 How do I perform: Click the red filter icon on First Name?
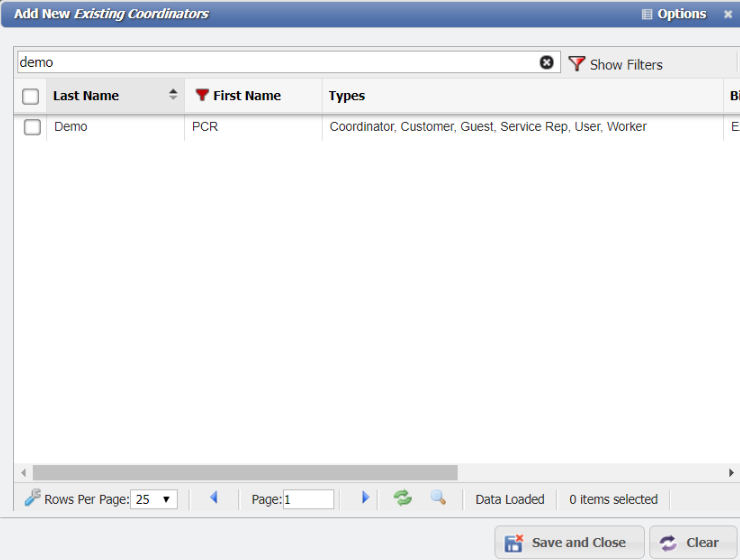[202, 96]
